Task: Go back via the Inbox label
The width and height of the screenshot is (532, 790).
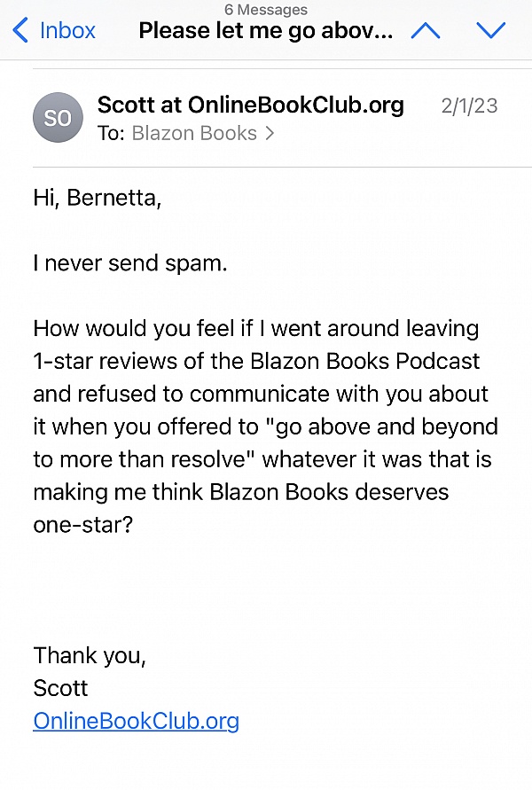Action: point(67,31)
